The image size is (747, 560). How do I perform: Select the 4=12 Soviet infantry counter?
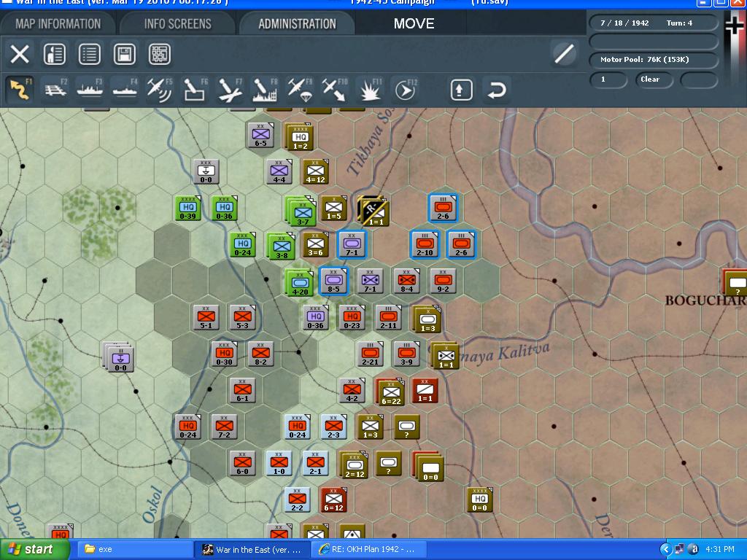[315, 171]
